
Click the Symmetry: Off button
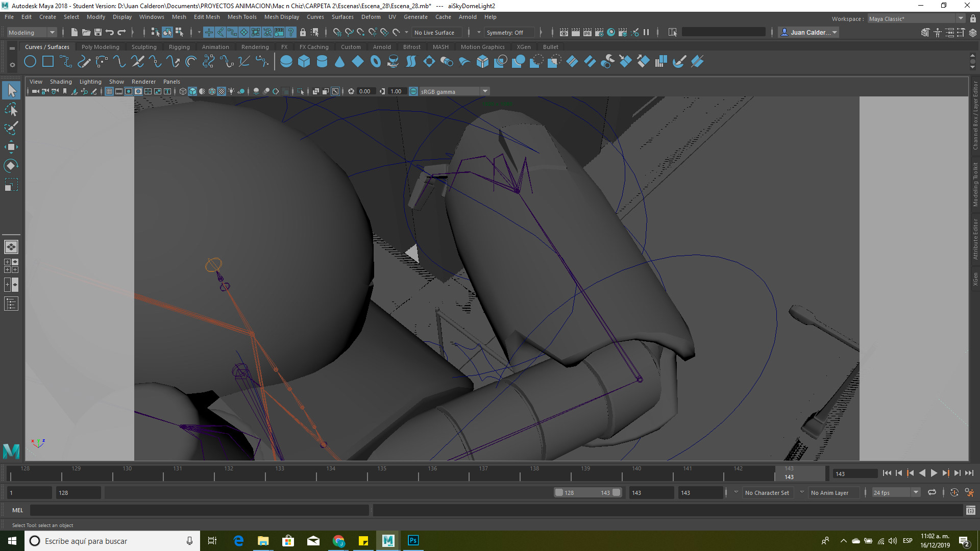504,32
